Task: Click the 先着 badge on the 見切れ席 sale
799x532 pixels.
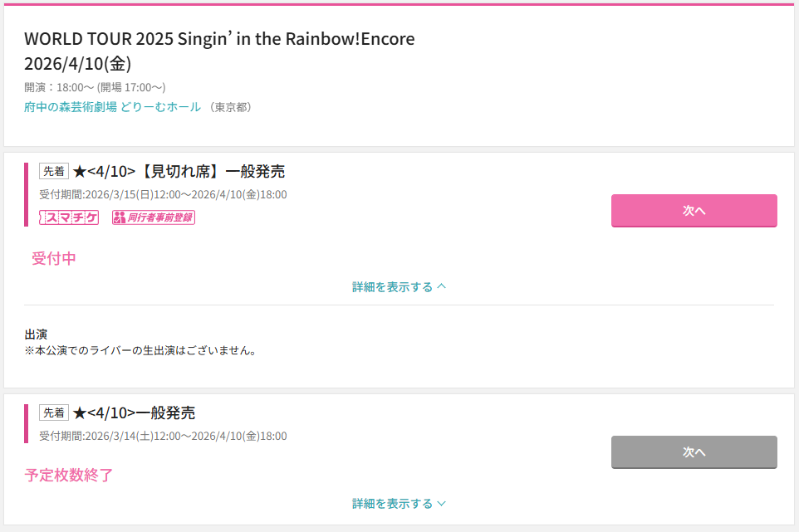Action: click(54, 171)
